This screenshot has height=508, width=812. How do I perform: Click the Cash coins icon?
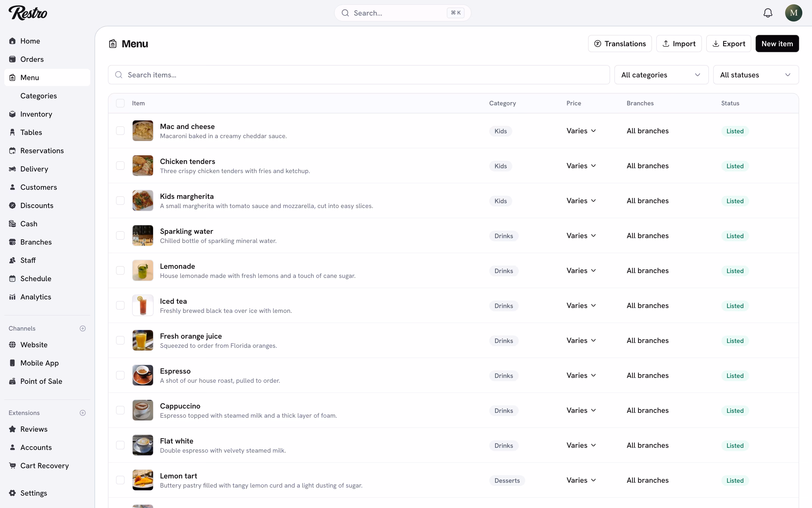point(12,224)
